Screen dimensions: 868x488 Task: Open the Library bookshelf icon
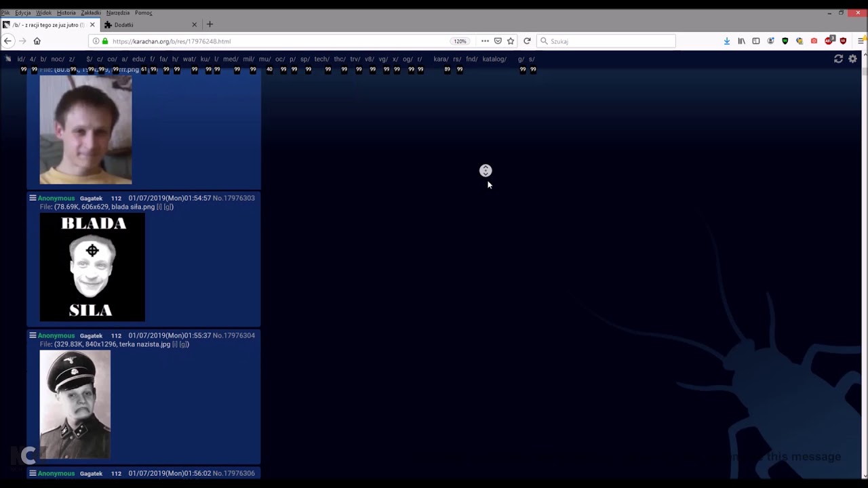[741, 41]
